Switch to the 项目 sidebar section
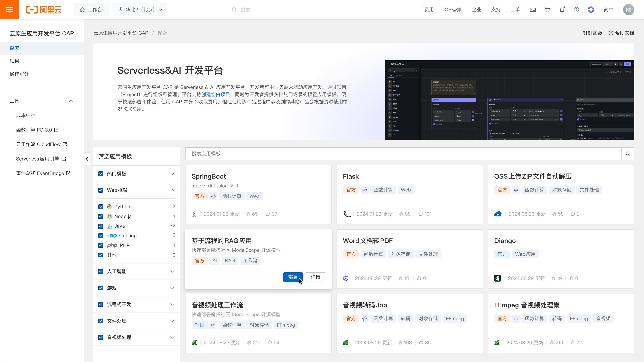The image size is (644, 362). 14,61
